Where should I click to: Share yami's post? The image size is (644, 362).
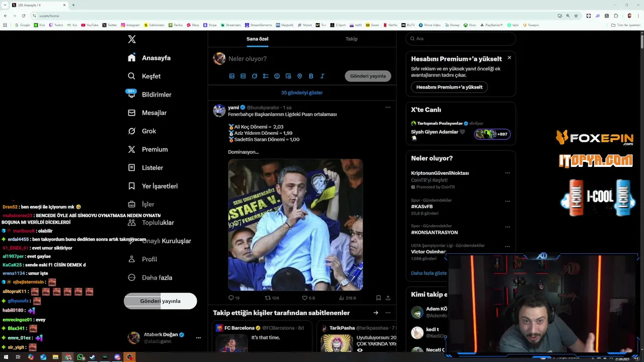388,298
